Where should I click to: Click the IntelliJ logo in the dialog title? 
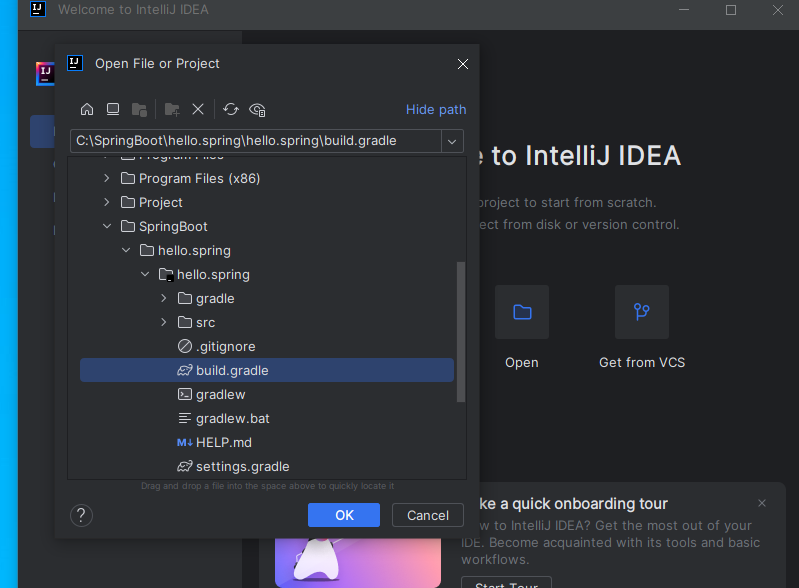pyautogui.click(x=75, y=63)
